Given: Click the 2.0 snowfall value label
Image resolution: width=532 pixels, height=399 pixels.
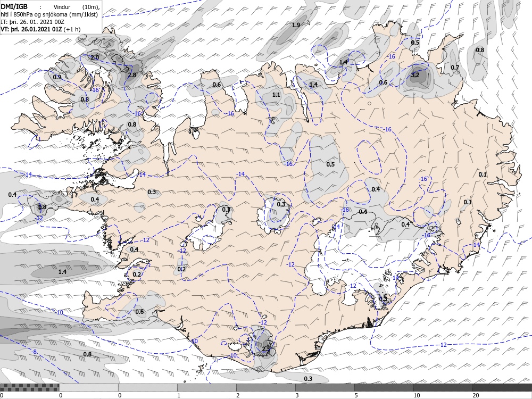Looking at the screenshot, I should (x=95, y=57).
